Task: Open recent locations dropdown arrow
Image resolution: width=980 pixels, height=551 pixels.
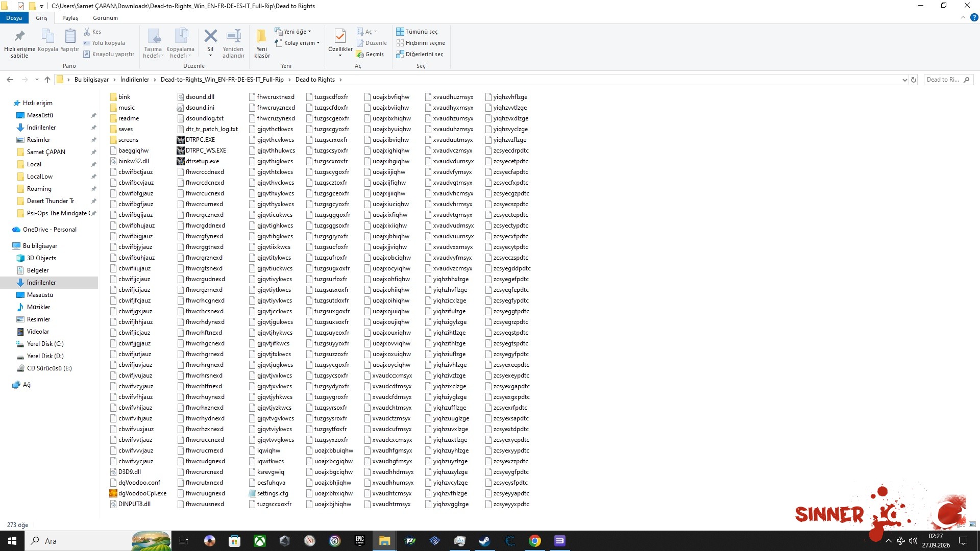Action: click(x=37, y=80)
